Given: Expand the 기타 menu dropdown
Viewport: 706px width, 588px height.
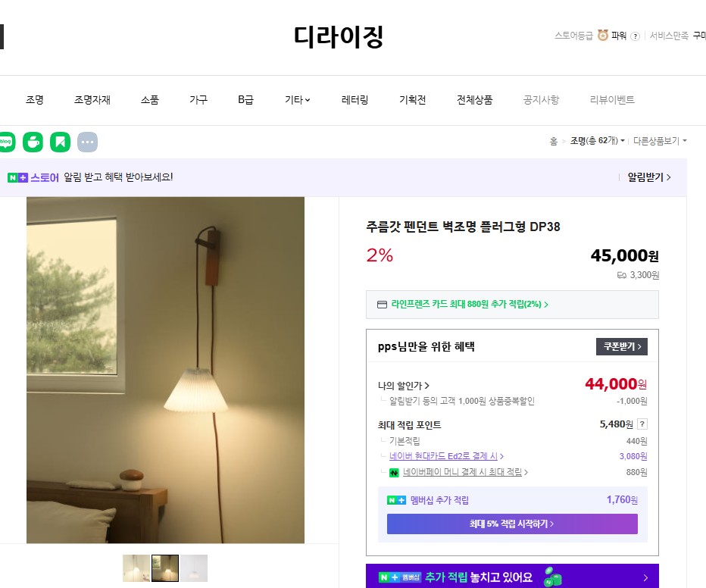Looking at the screenshot, I should click(297, 100).
